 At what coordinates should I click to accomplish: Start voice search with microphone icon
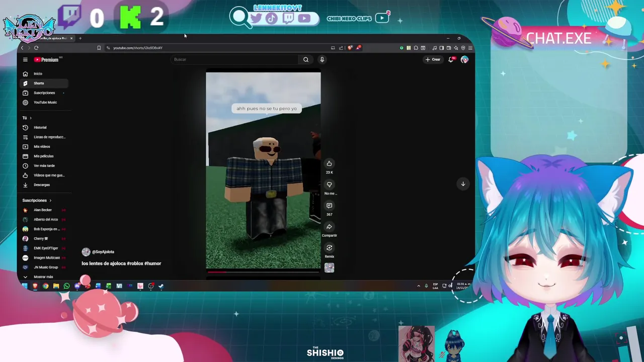(322, 59)
